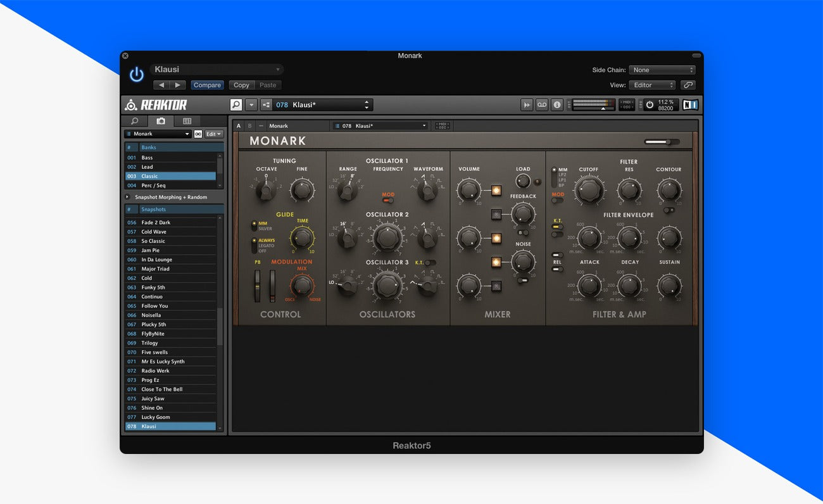Open the Monark instrument dropdown in sidebar
This screenshot has height=504, width=823.
tap(158, 134)
